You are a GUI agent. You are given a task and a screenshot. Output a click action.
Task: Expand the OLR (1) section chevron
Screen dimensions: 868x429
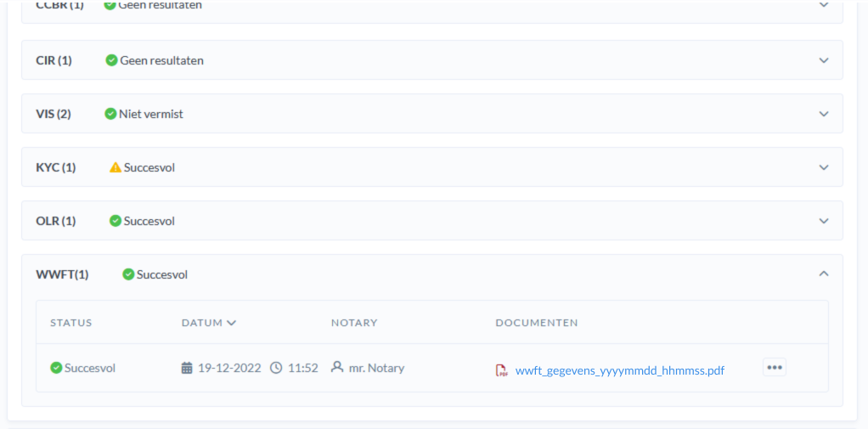[x=823, y=221]
